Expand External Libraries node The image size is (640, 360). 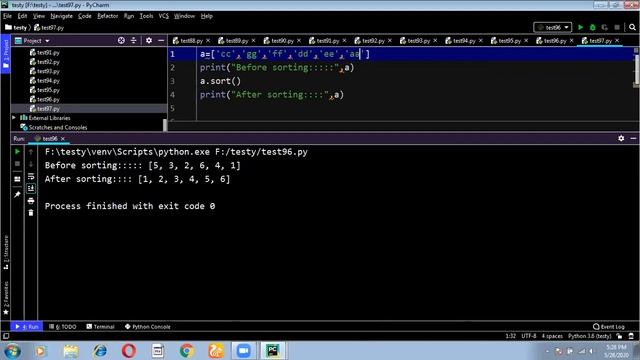point(14,118)
